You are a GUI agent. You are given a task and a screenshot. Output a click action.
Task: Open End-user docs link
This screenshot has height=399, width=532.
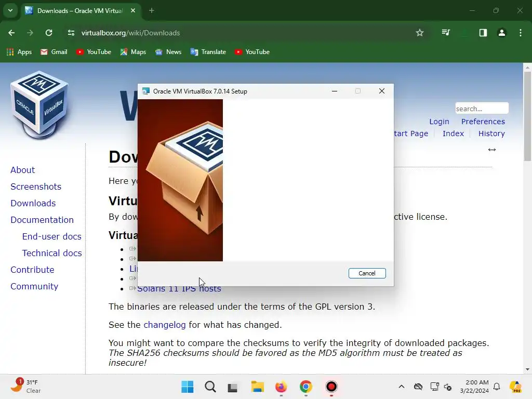coord(52,236)
